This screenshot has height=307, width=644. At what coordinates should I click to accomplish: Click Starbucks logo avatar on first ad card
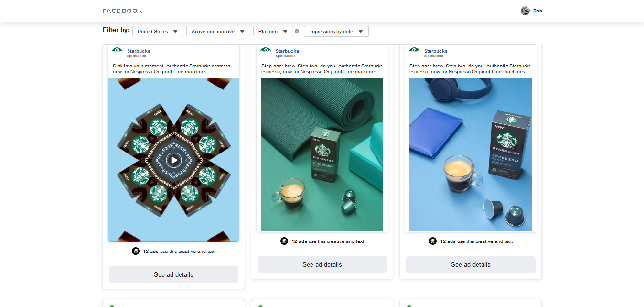coord(117,53)
